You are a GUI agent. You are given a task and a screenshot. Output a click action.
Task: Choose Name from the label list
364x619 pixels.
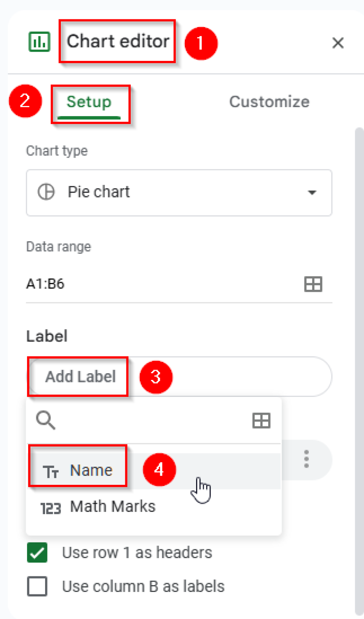coord(91,470)
